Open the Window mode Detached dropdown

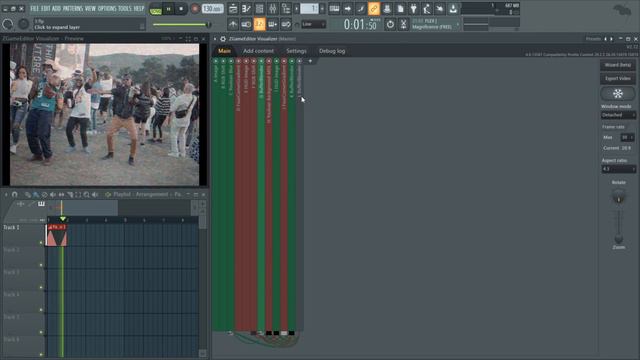click(618, 115)
